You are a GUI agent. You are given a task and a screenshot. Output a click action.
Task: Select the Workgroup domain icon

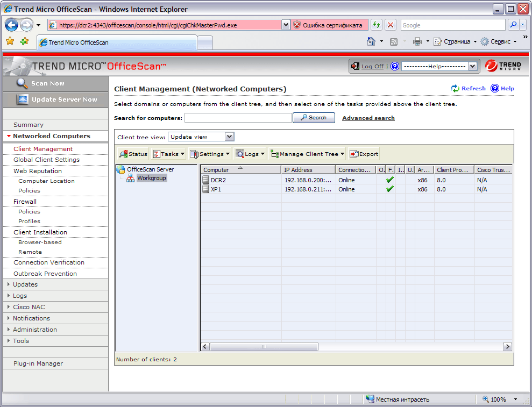[x=130, y=178]
